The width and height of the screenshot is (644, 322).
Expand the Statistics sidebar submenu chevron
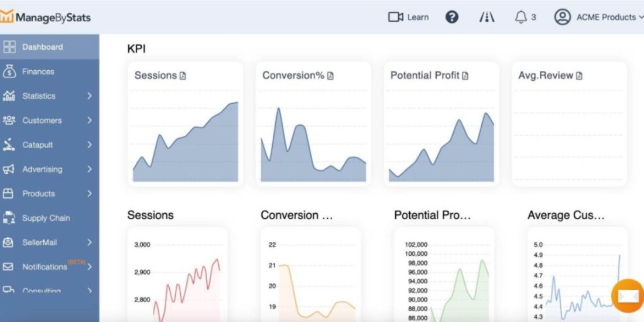[x=90, y=96]
